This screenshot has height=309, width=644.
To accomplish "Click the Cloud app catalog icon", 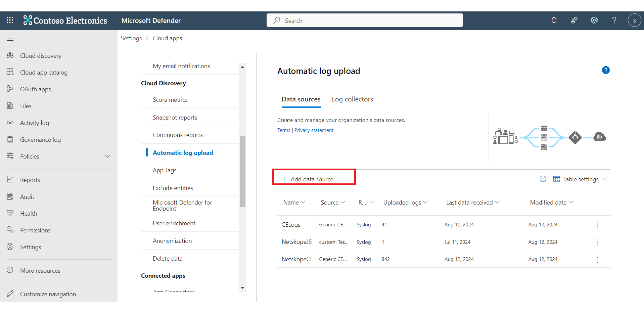I will click(10, 72).
